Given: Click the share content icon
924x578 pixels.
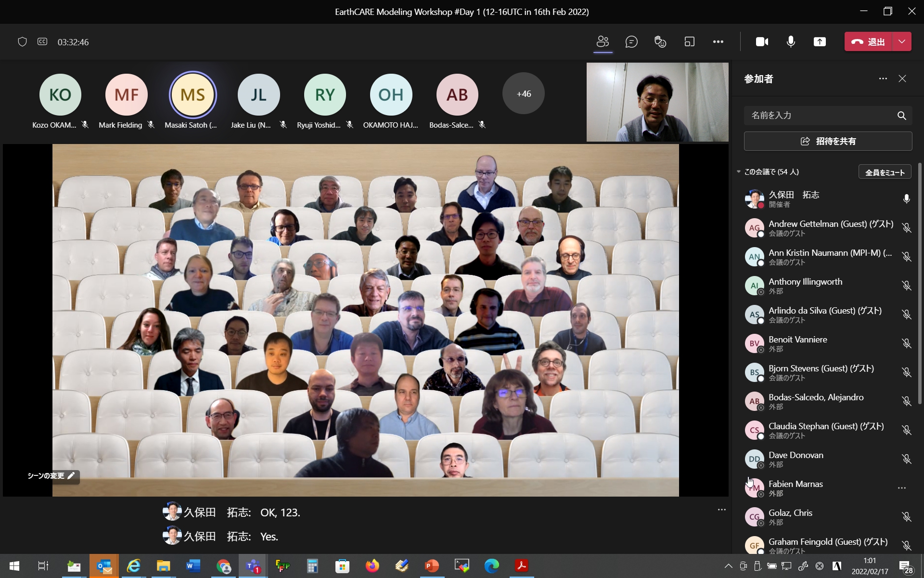Looking at the screenshot, I should tap(820, 42).
